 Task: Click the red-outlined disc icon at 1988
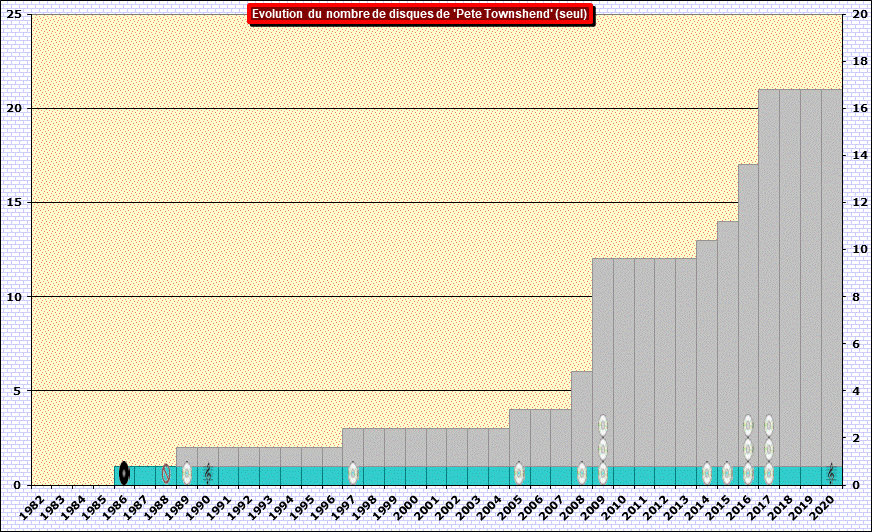(166, 473)
